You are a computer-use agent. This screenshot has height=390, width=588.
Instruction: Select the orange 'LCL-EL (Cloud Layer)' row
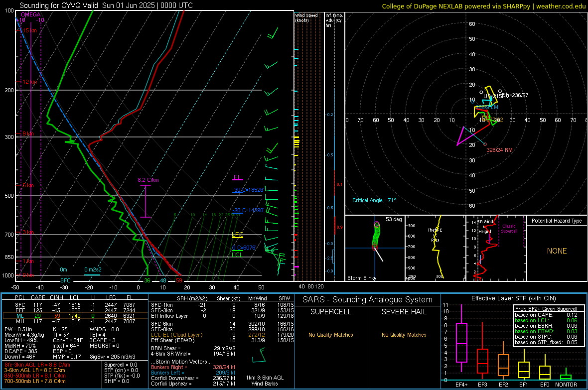(x=222, y=335)
